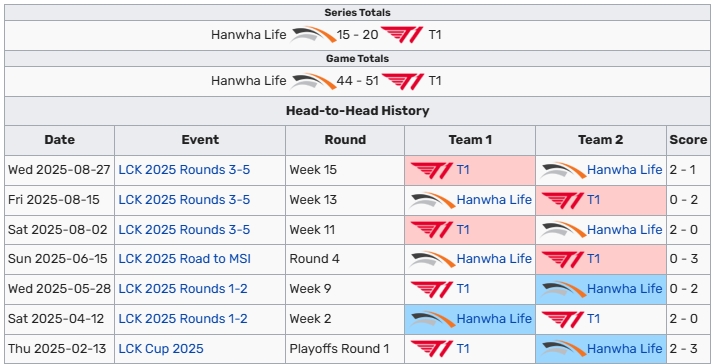Open LCK 2025 Rounds 3-5 link for Week 13
Screen dimensions: 713x364
click(184, 200)
